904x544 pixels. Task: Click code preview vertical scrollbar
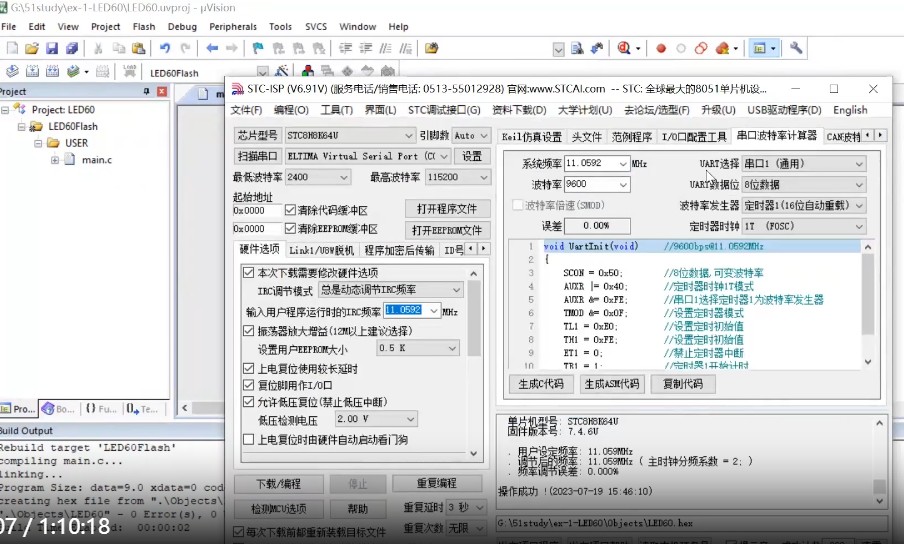868,304
